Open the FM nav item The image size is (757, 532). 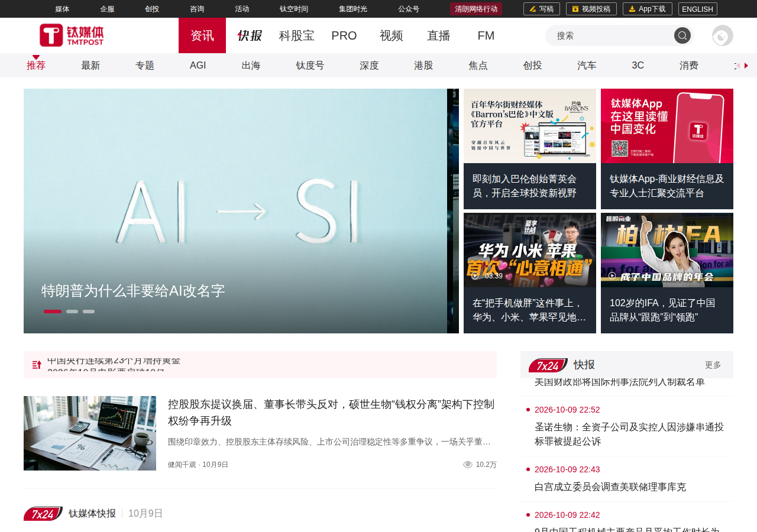click(486, 35)
